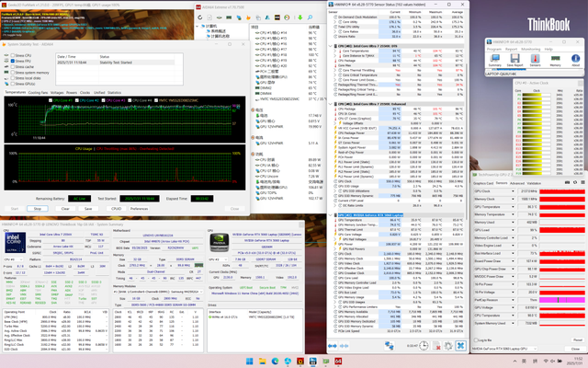
Task: Collapse Intel Core Ultra DTS sensor group
Action: (331, 46)
